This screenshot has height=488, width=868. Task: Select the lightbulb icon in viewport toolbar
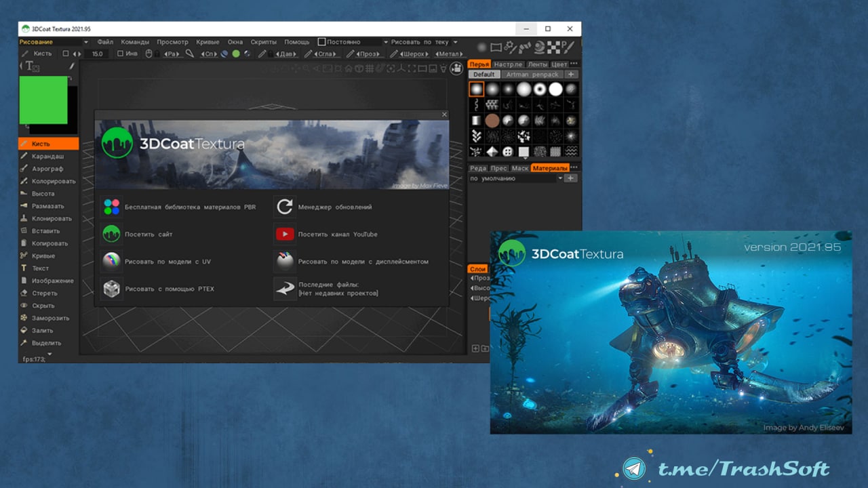click(x=443, y=68)
